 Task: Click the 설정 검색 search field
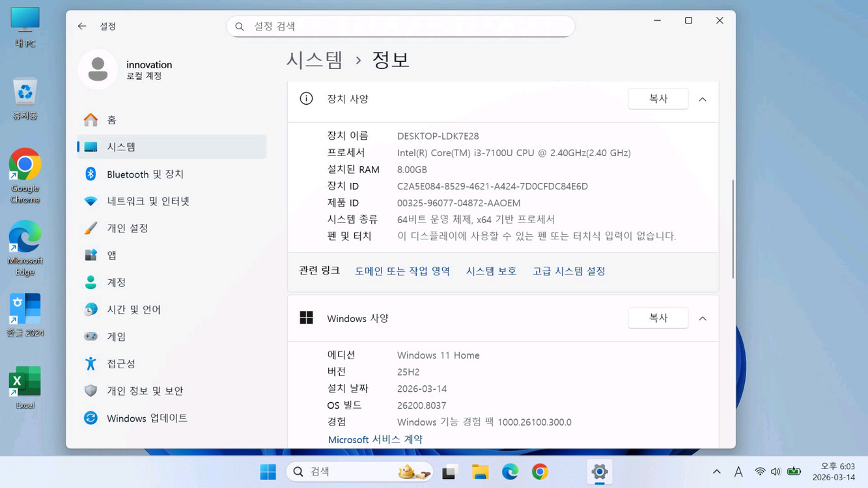coord(400,26)
